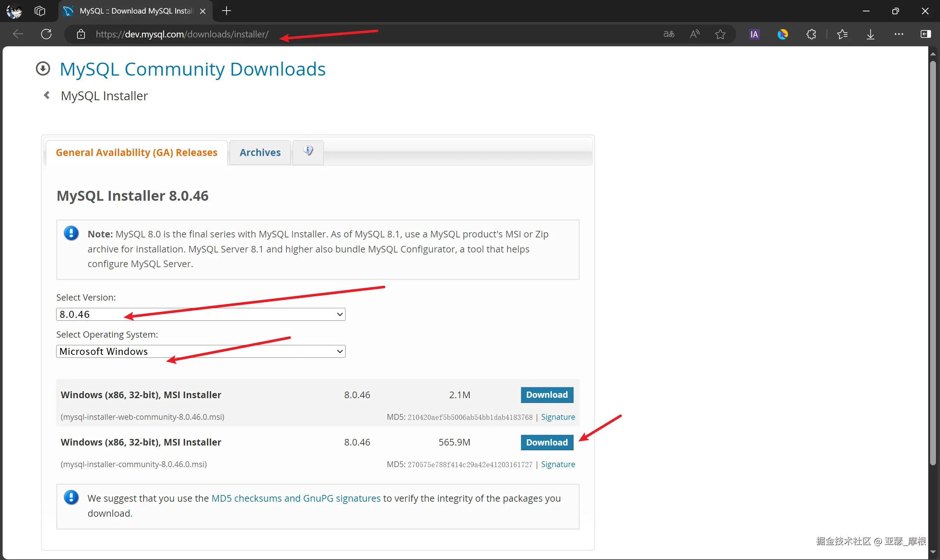The height and width of the screenshot is (560, 940).
Task: Open the Downloads panel icon
Action: pos(871,34)
